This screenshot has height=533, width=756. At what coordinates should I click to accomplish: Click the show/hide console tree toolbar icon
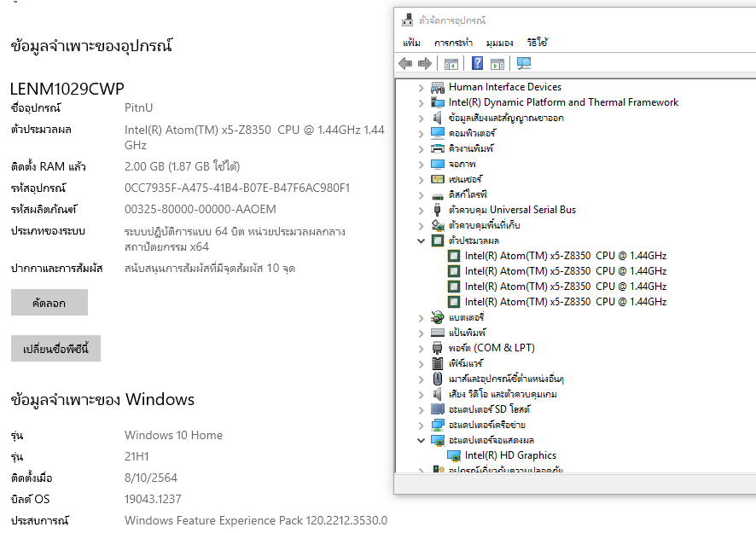click(451, 64)
